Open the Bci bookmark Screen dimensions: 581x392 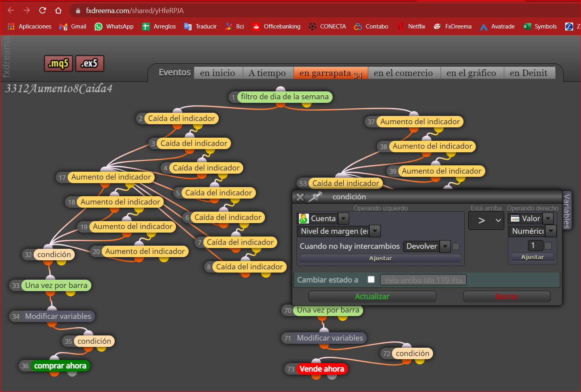click(235, 27)
